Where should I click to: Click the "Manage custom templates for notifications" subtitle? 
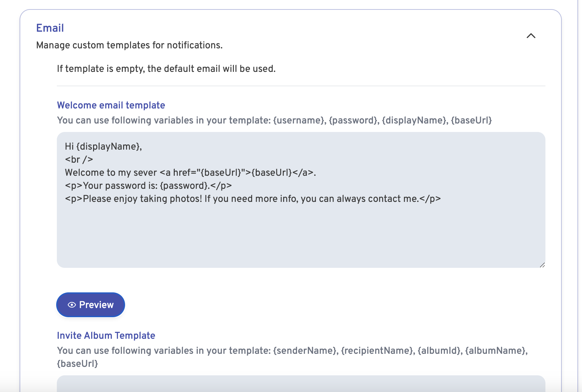pyautogui.click(x=129, y=45)
